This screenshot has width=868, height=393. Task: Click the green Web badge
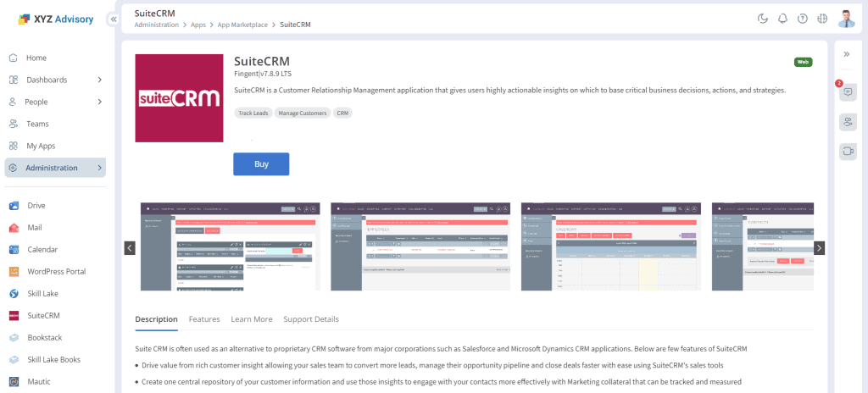[x=804, y=62]
